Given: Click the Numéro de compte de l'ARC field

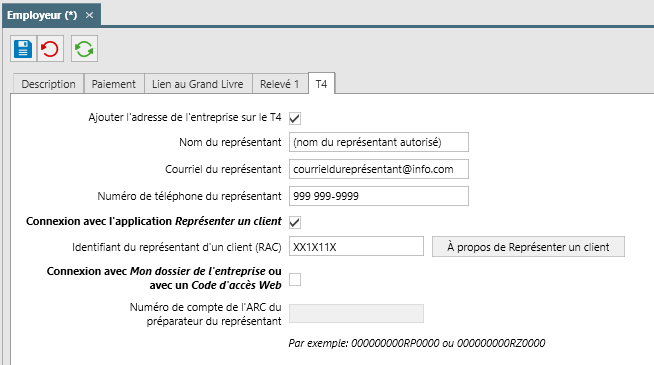Looking at the screenshot, I should pos(356,313).
